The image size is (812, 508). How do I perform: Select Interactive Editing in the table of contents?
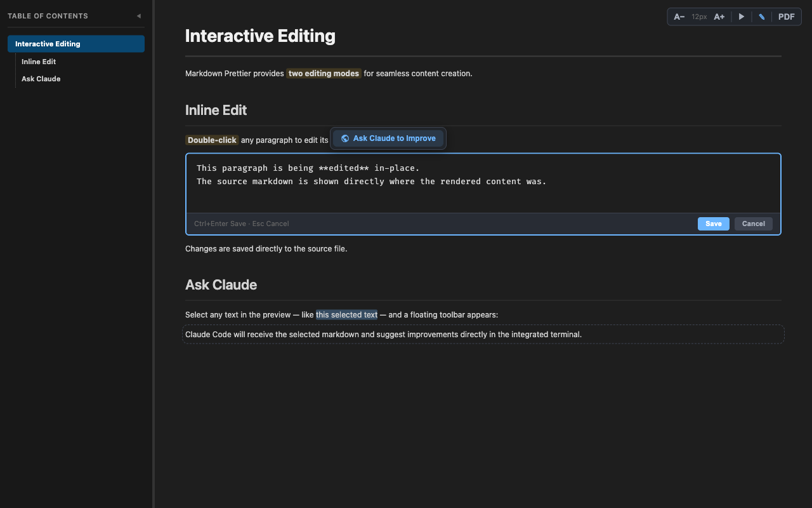[x=48, y=44]
